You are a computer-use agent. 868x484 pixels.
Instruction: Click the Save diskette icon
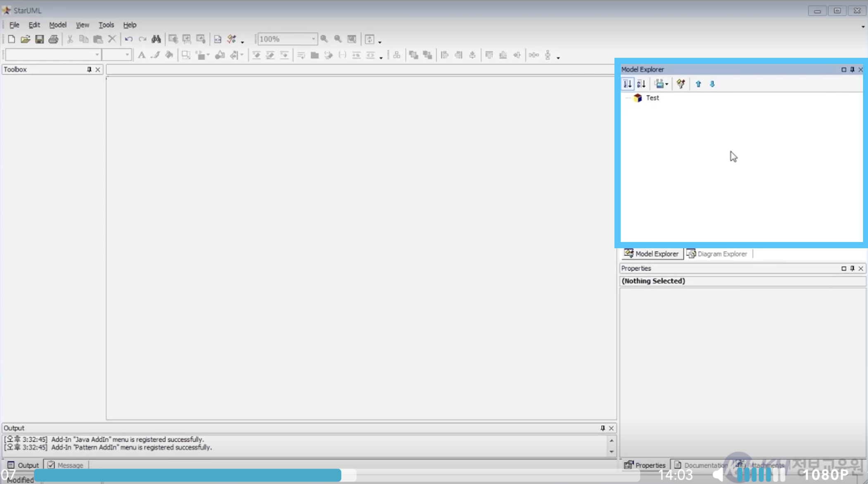point(39,39)
